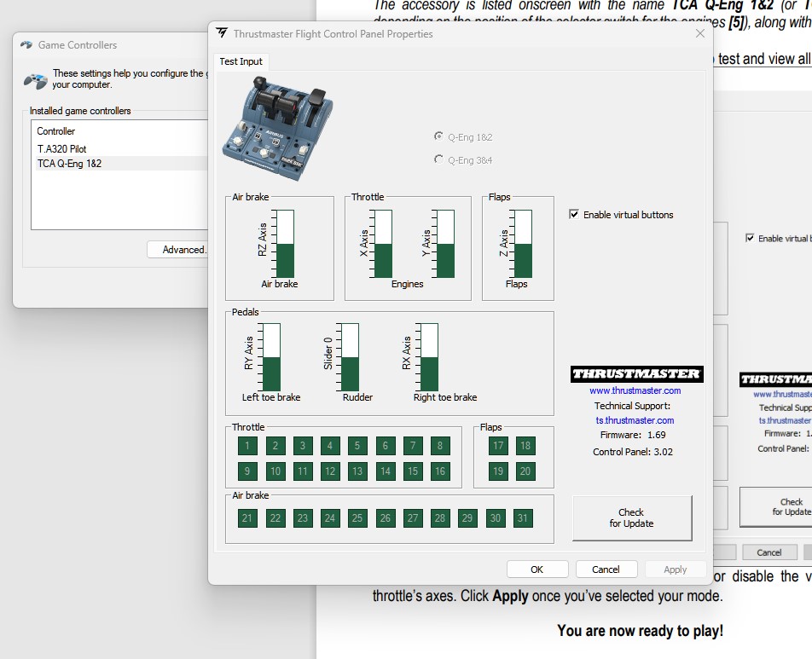Image resolution: width=812 pixels, height=659 pixels.
Task: Click the OK button
Action: 536,569
